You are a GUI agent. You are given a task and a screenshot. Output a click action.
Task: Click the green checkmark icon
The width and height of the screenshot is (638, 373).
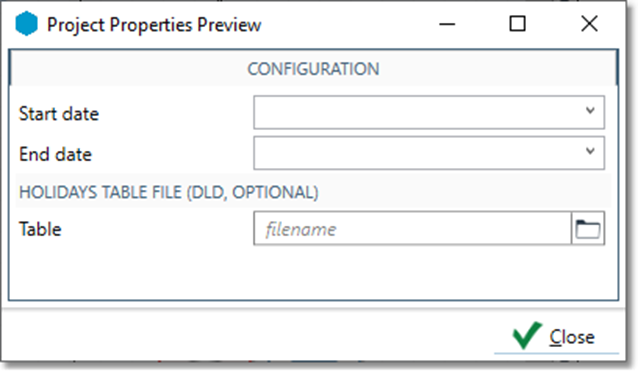527,336
